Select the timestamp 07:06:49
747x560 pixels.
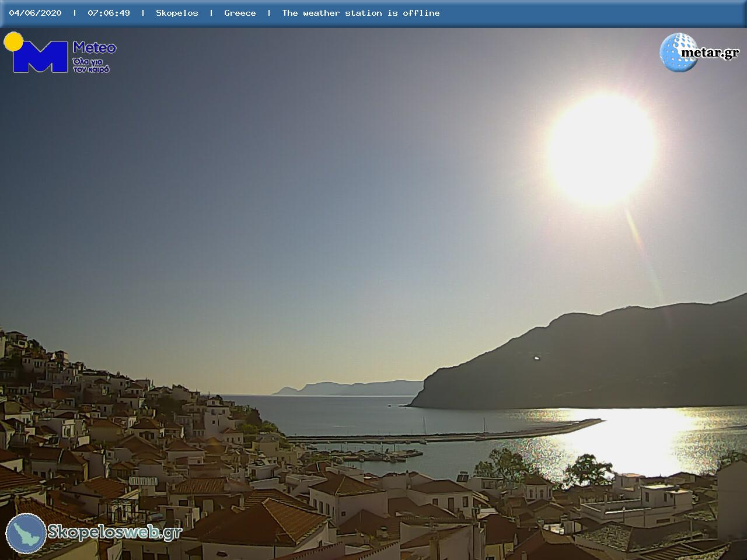[x=109, y=13]
